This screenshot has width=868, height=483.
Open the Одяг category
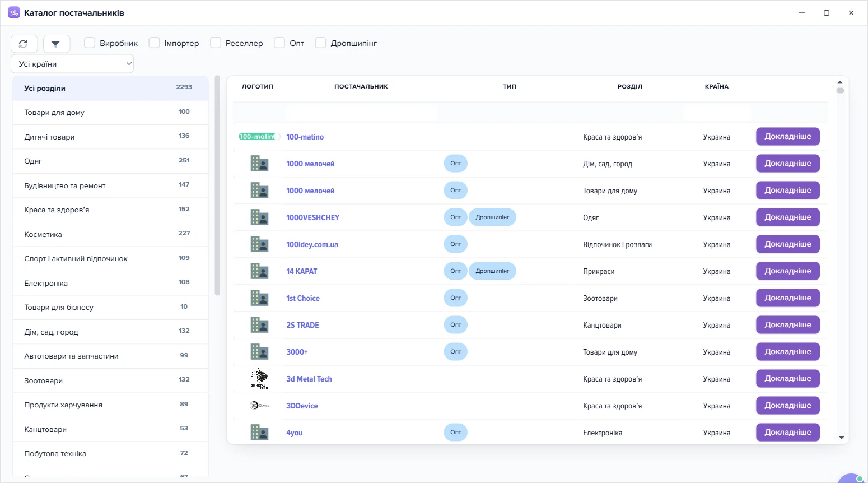click(x=111, y=161)
